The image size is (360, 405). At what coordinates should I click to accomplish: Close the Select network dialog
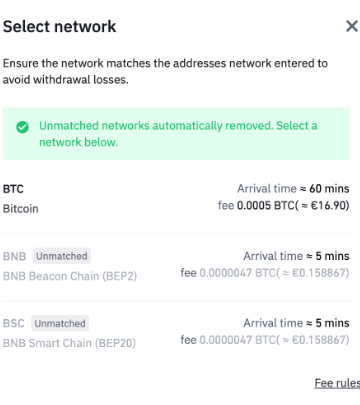(352, 26)
